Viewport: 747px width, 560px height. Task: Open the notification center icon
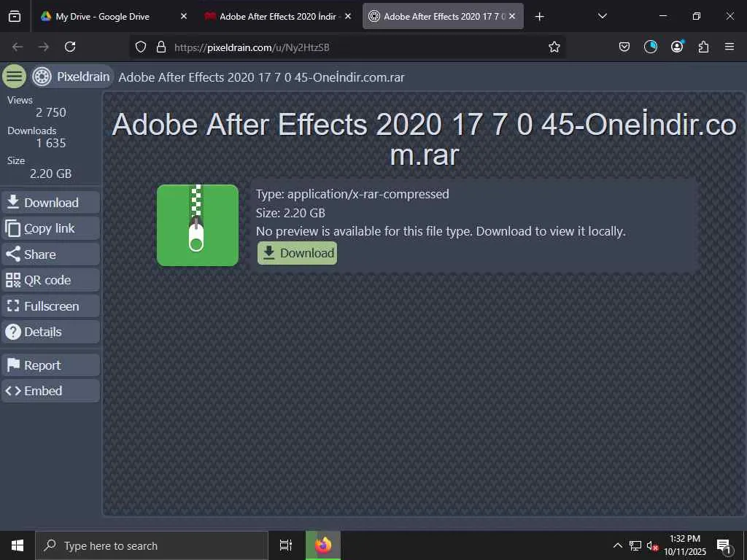click(724, 545)
